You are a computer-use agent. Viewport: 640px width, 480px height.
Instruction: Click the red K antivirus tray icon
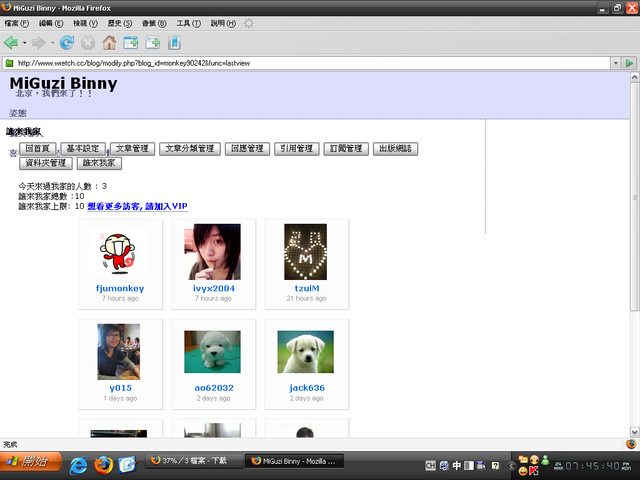tap(534, 471)
